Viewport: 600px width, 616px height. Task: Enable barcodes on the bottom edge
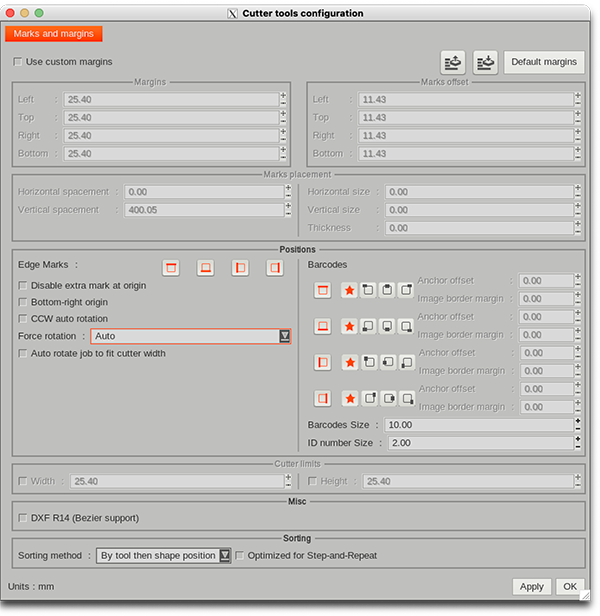tap(323, 326)
